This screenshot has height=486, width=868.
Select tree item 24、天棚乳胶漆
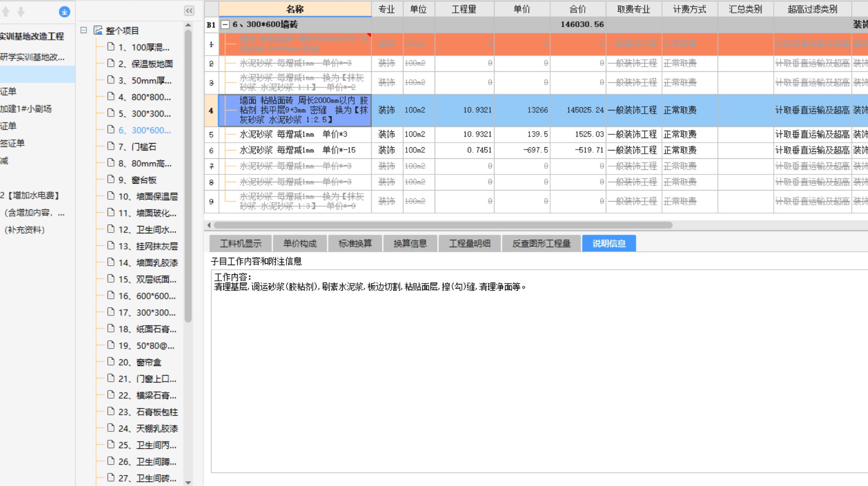[148, 428]
